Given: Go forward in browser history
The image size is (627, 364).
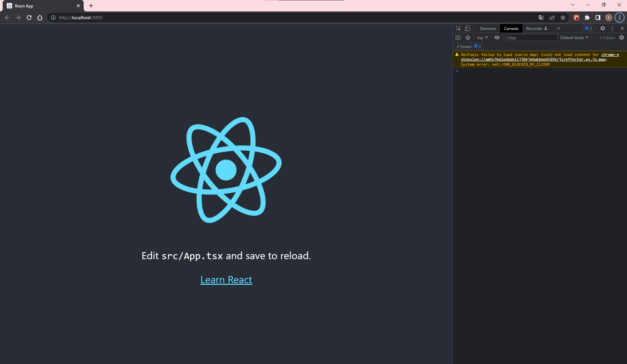Looking at the screenshot, I should 18,18.
